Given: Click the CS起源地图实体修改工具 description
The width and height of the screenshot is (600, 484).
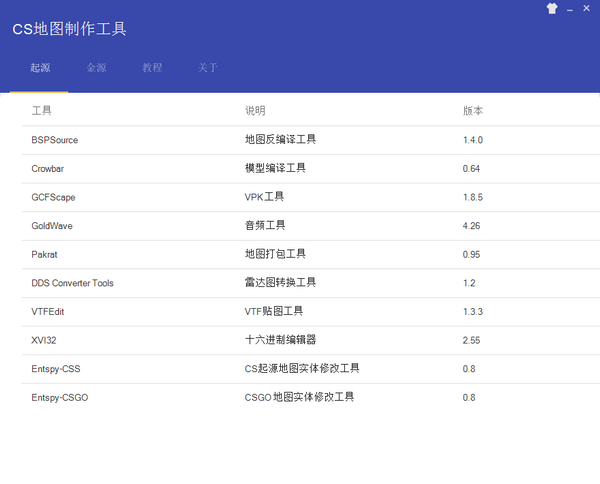Looking at the screenshot, I should click(x=302, y=368).
